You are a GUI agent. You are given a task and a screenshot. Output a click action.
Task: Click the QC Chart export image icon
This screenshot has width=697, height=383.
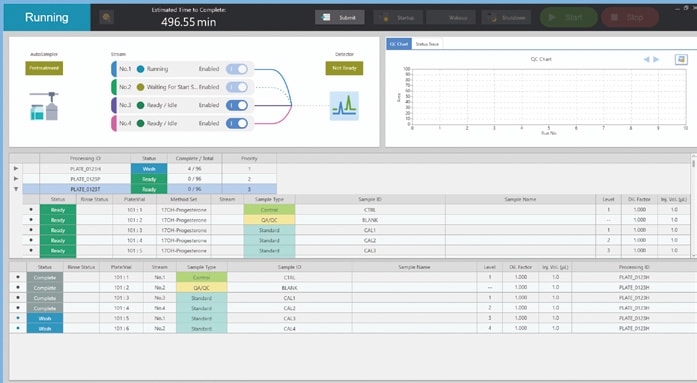(x=681, y=59)
